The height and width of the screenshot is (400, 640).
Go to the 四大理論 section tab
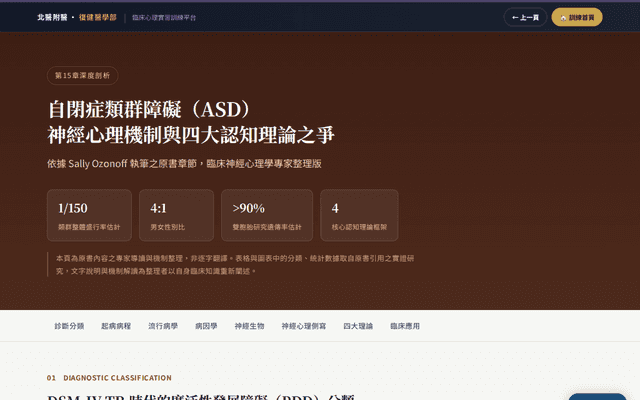[358, 326]
